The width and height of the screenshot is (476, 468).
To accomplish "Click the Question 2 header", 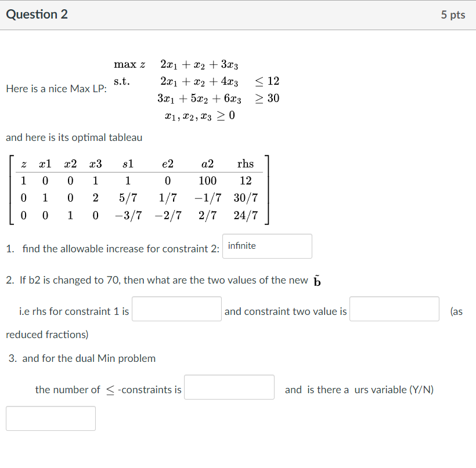I will tap(37, 14).
